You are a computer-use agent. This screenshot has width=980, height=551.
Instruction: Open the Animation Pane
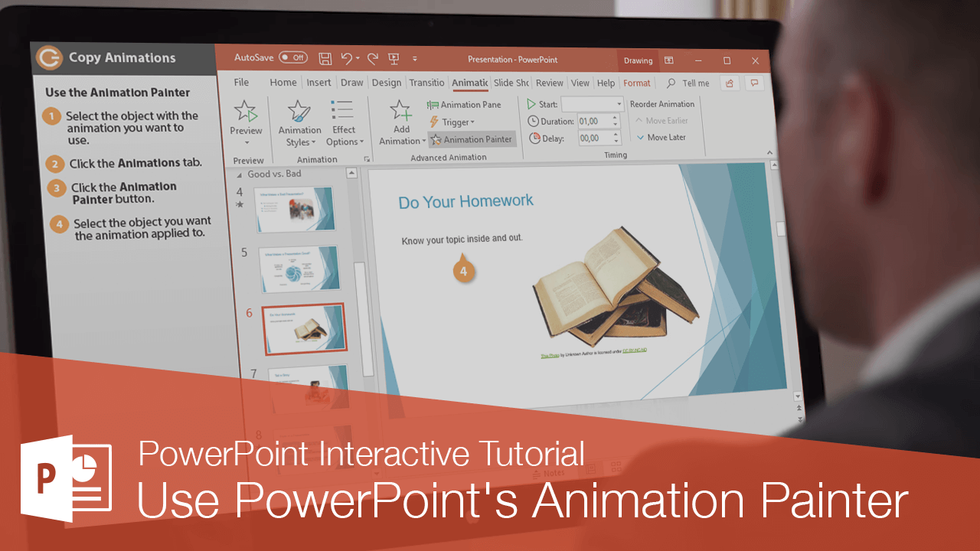point(465,104)
